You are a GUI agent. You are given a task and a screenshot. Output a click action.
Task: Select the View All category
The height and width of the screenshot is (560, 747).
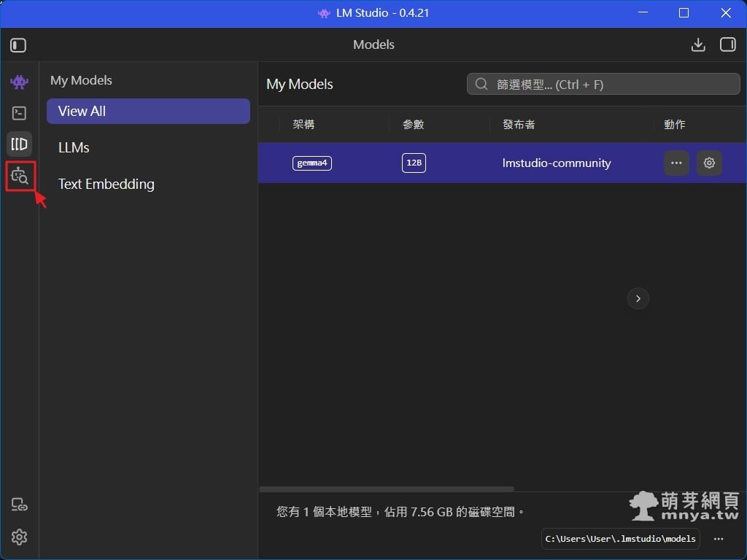pyautogui.click(x=148, y=111)
